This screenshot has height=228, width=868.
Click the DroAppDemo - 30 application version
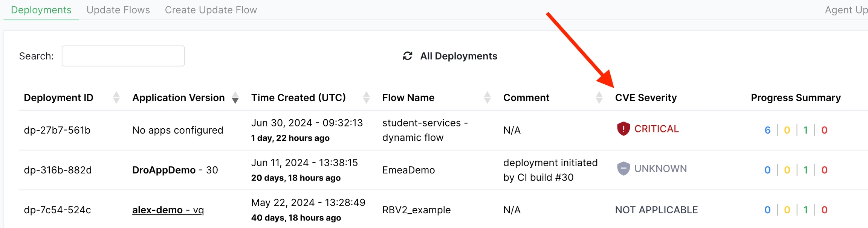click(x=175, y=170)
